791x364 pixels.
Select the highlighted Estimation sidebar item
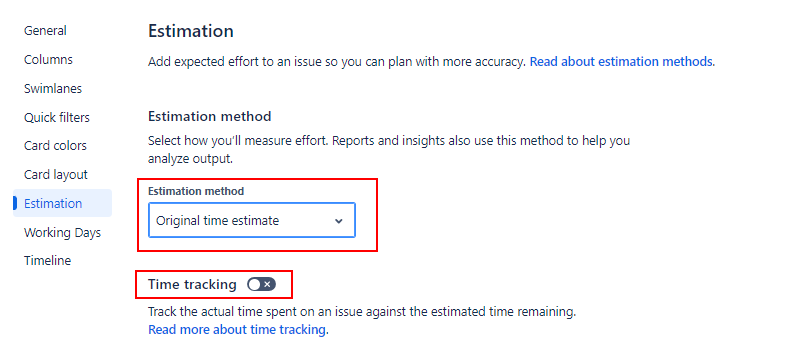(x=63, y=203)
